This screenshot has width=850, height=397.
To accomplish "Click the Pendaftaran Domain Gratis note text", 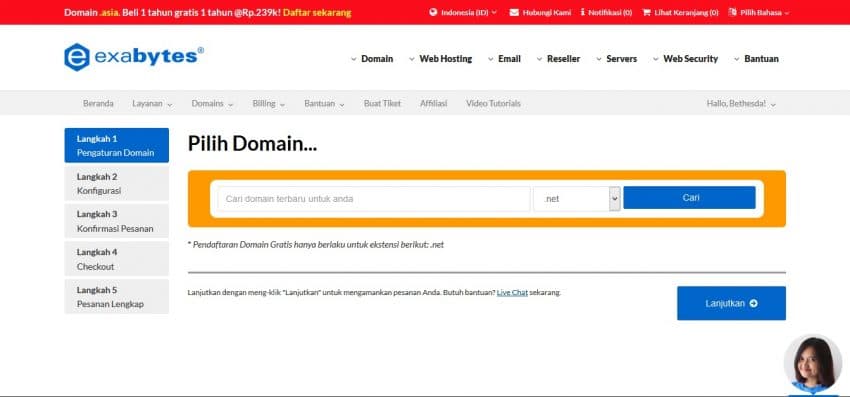I will point(315,245).
